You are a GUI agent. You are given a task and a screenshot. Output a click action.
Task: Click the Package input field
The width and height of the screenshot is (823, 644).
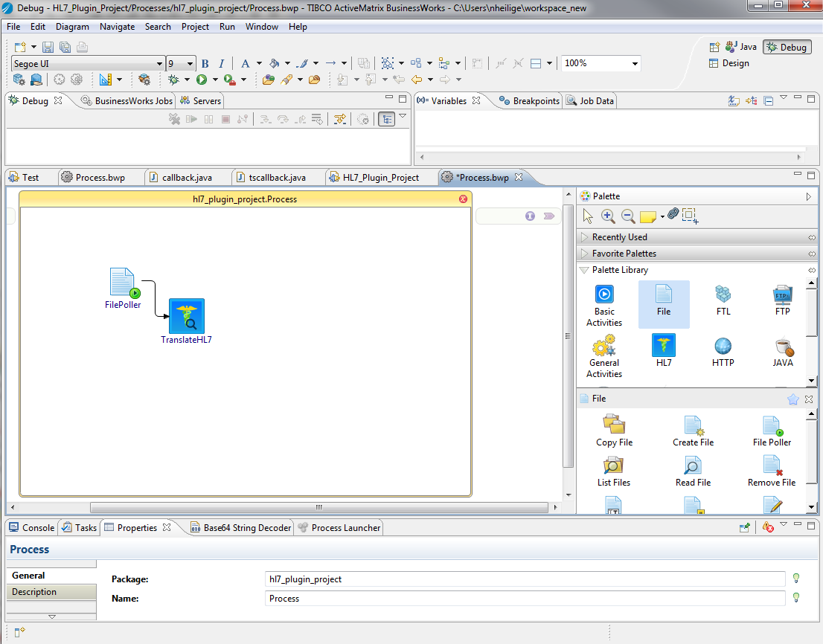pyautogui.click(x=525, y=579)
